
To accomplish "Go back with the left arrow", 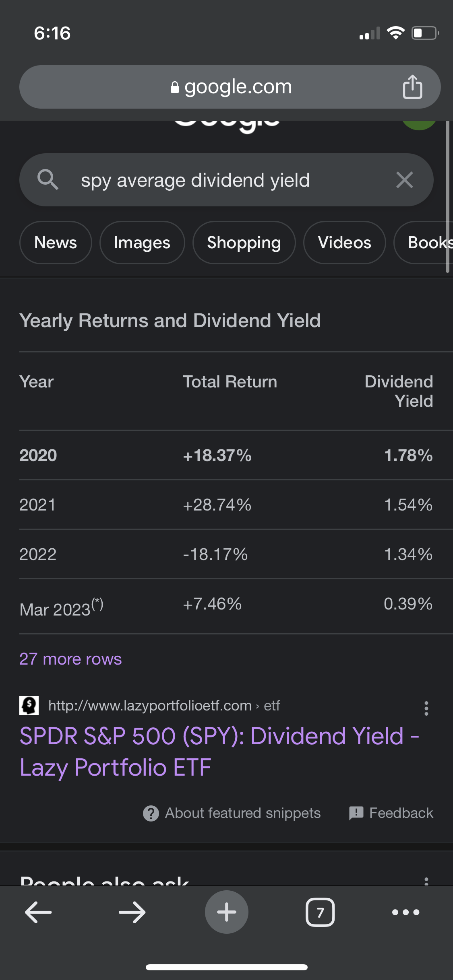I will tap(38, 912).
